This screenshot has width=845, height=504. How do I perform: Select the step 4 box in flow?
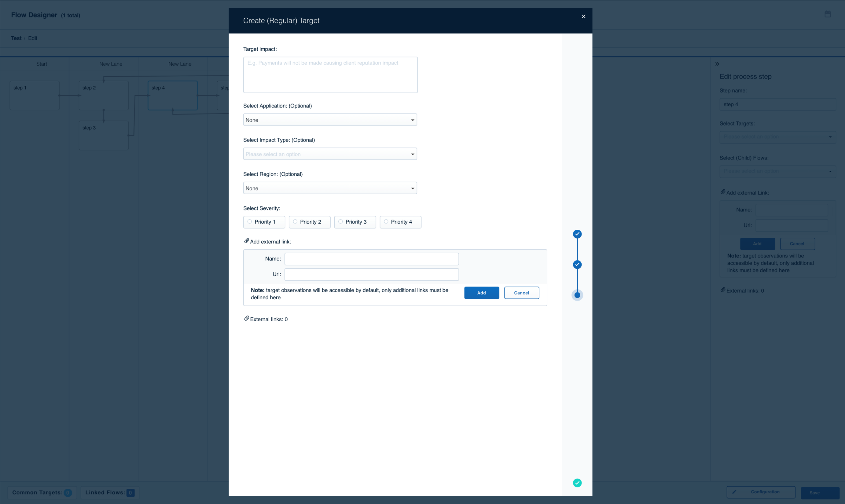[x=173, y=95]
